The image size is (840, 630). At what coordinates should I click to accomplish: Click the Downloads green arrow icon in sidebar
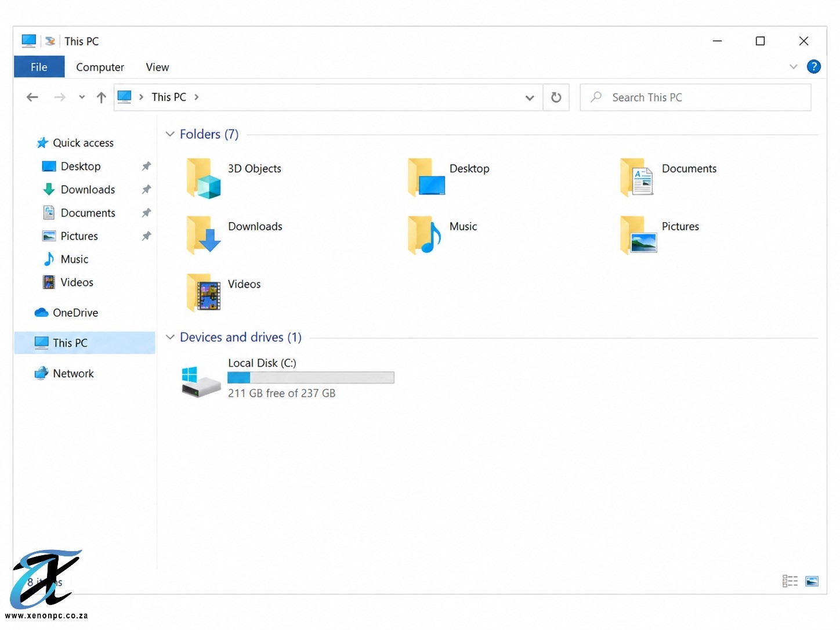pos(49,190)
